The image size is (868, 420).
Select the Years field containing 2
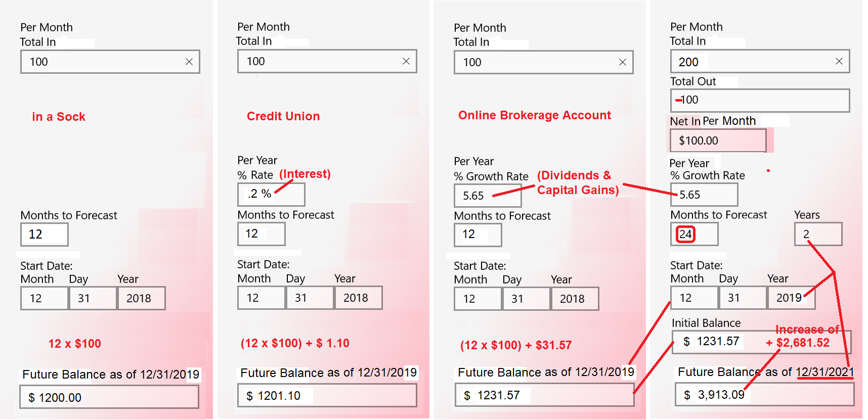coord(818,234)
